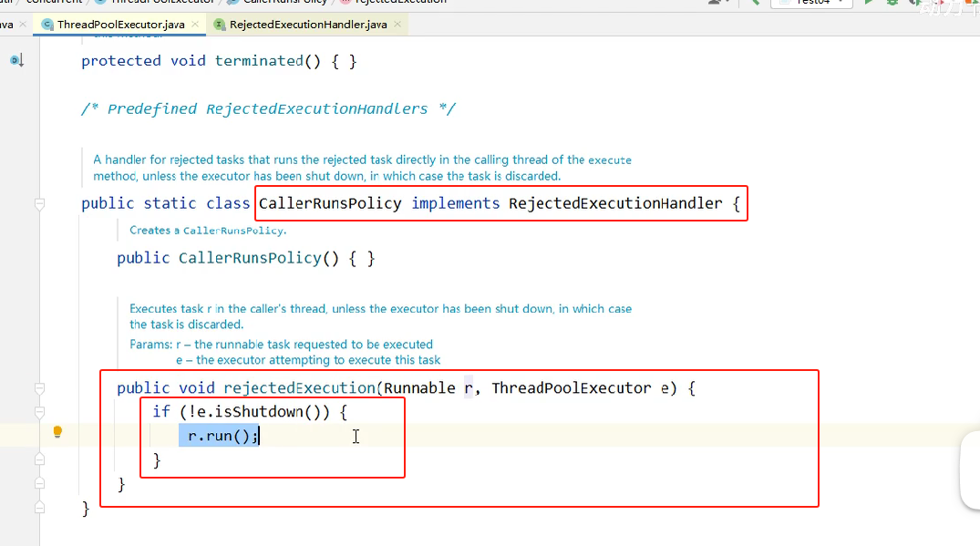Viewport: 980px width, 546px height.
Task: Click the fold end marker of rejectedExecution method
Action: coord(39,483)
